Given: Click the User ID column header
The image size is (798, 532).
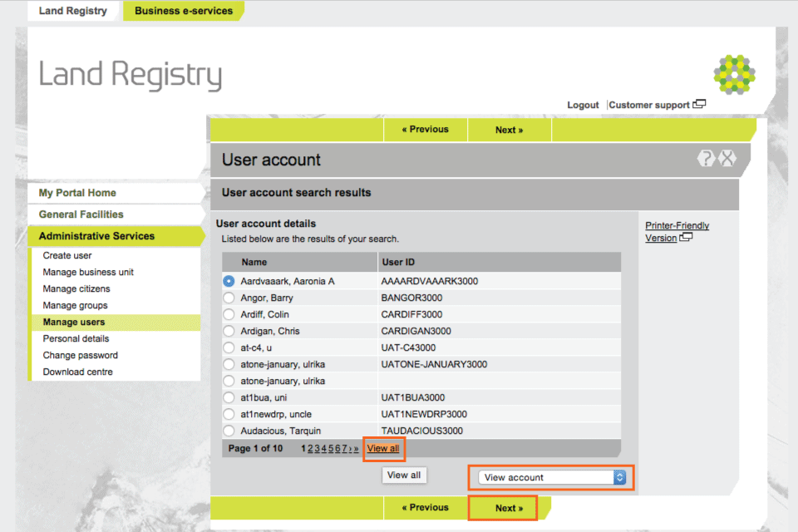Looking at the screenshot, I should (398, 262).
